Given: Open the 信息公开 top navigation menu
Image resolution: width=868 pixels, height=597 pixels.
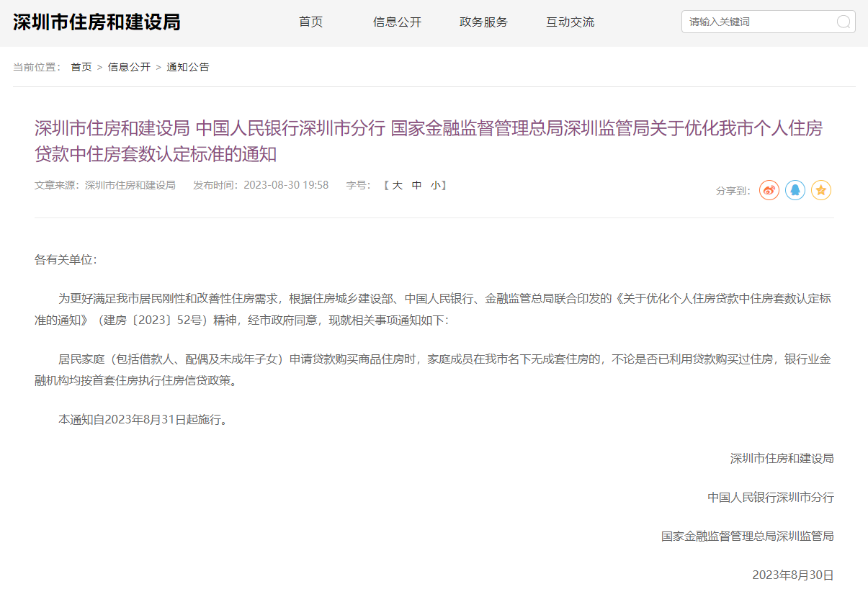Looking at the screenshot, I should tap(397, 22).
